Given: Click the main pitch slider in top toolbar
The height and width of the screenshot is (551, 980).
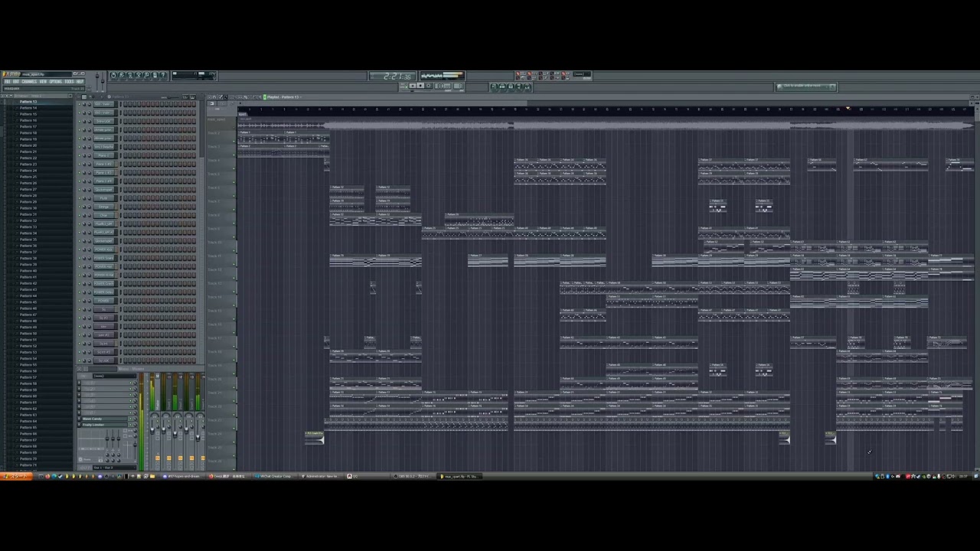Looking at the screenshot, I should tap(103, 80).
